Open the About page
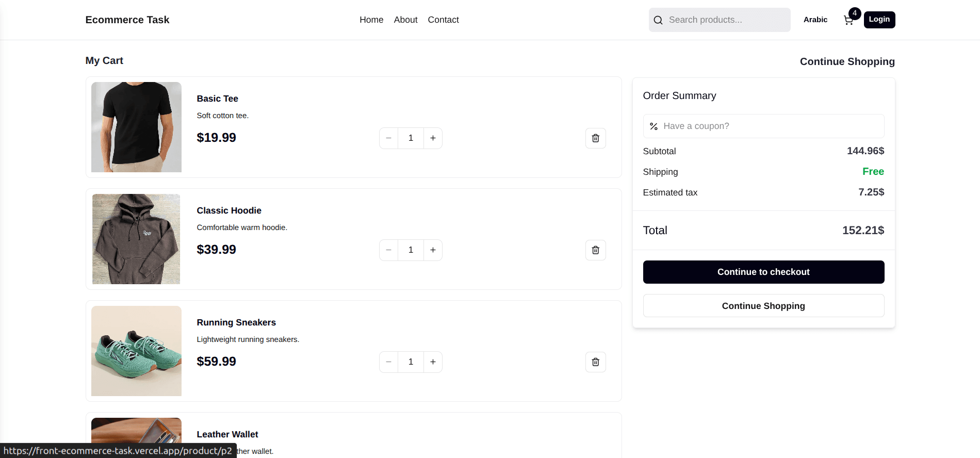This screenshot has height=458, width=980. pos(405,20)
